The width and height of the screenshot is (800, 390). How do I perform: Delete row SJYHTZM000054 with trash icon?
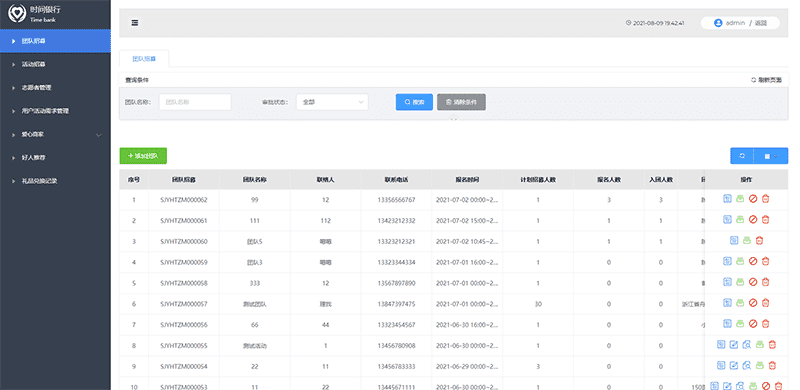772,365
